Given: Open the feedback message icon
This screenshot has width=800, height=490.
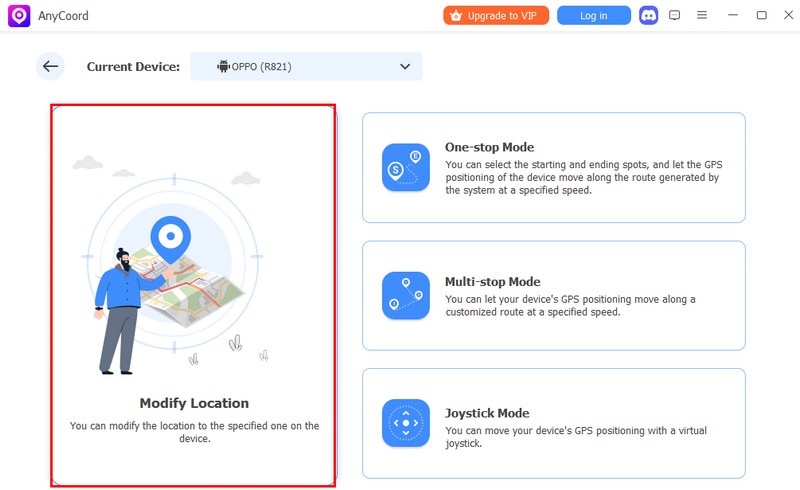Looking at the screenshot, I should coord(675,15).
